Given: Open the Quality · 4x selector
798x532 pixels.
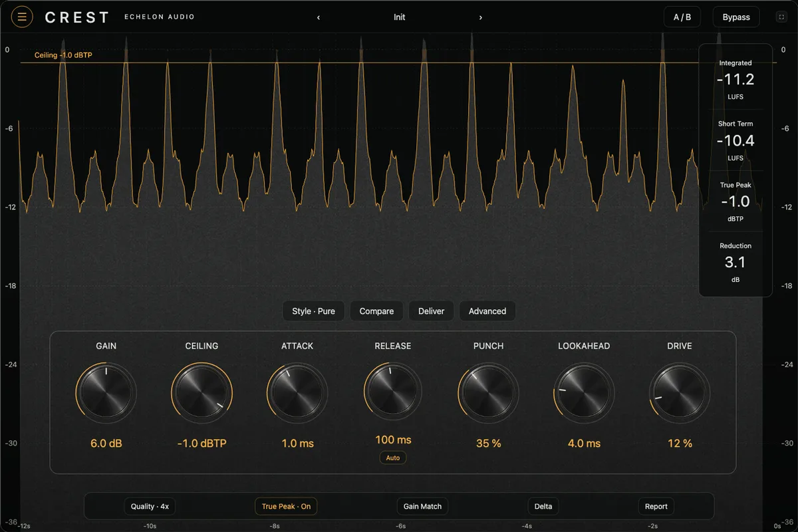Looking at the screenshot, I should click(150, 507).
